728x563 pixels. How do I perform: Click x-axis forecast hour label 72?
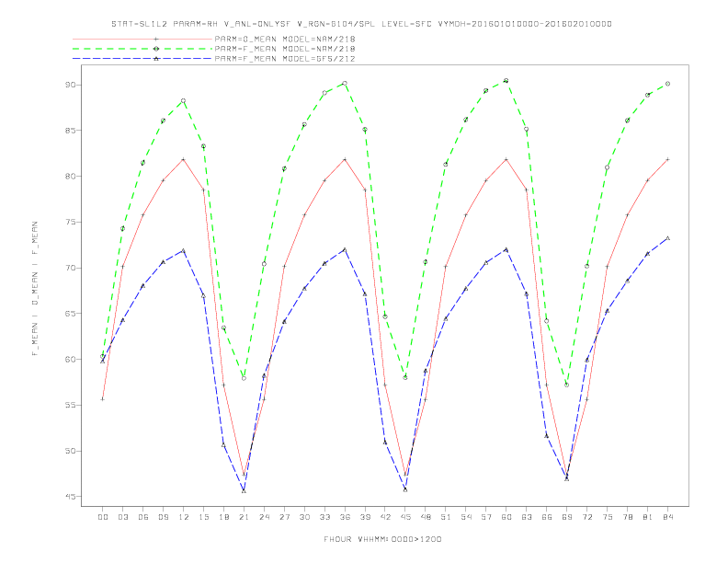(587, 517)
